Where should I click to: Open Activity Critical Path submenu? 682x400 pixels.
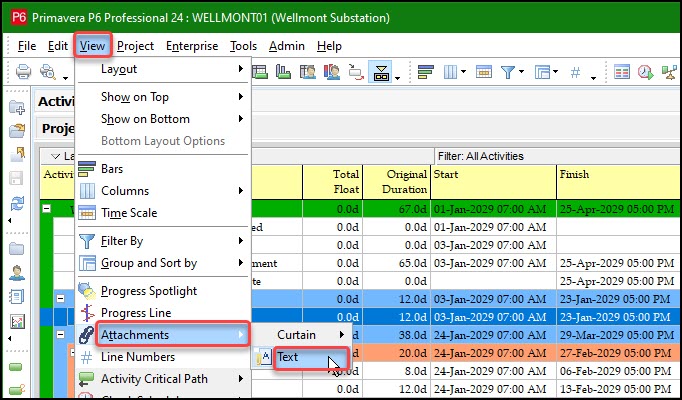[163, 379]
